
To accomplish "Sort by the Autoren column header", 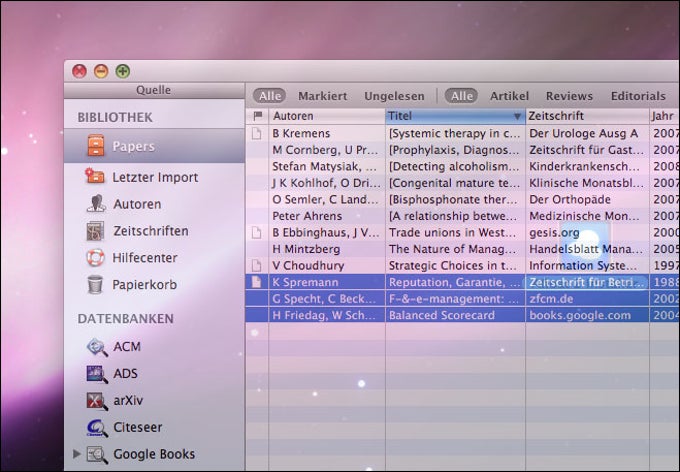I will tap(327, 116).
